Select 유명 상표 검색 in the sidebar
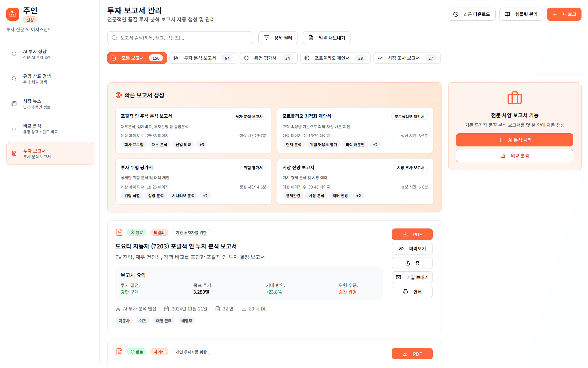588x368 pixels. pos(36,79)
